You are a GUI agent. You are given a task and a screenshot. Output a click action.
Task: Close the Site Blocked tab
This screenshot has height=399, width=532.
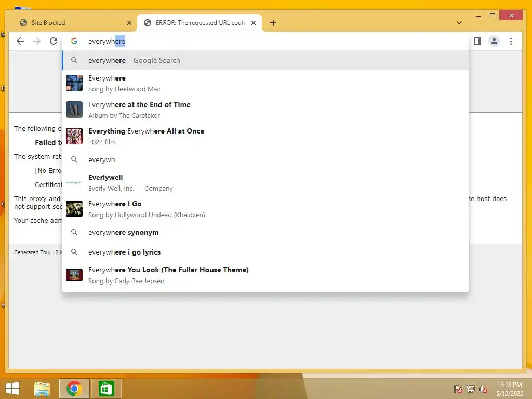(x=129, y=23)
